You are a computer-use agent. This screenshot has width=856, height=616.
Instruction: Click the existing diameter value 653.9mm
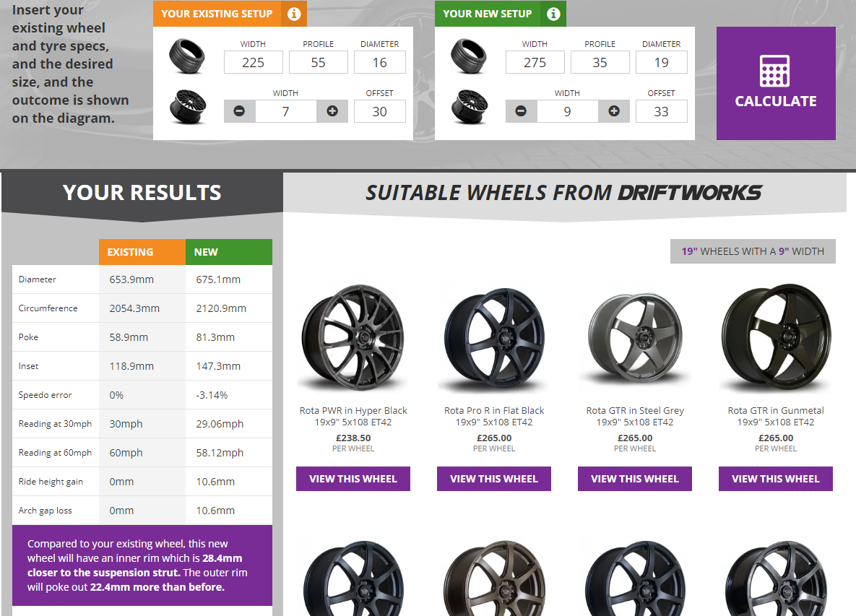(x=131, y=279)
